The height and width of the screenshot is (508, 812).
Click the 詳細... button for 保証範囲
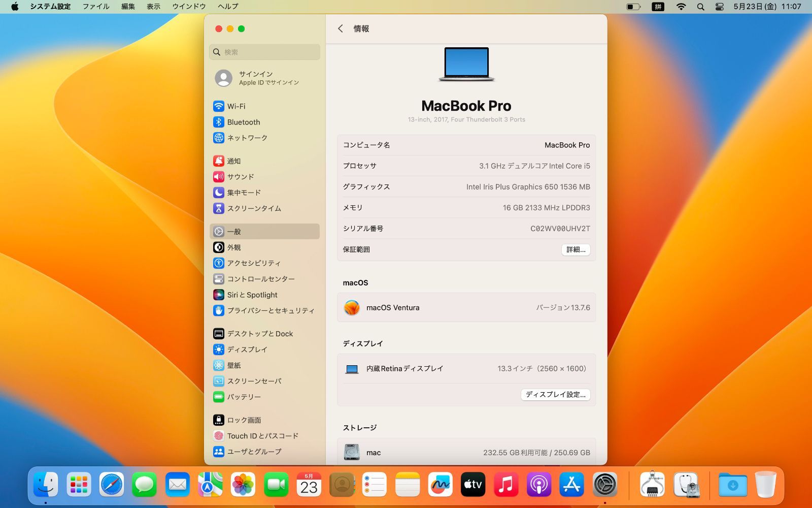click(x=576, y=249)
